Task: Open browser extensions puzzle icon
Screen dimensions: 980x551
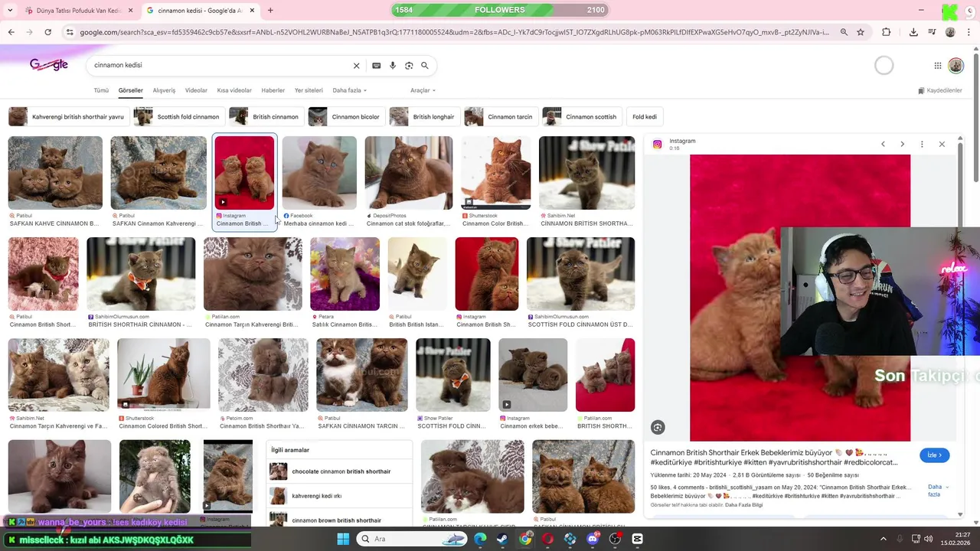Action: (x=886, y=32)
